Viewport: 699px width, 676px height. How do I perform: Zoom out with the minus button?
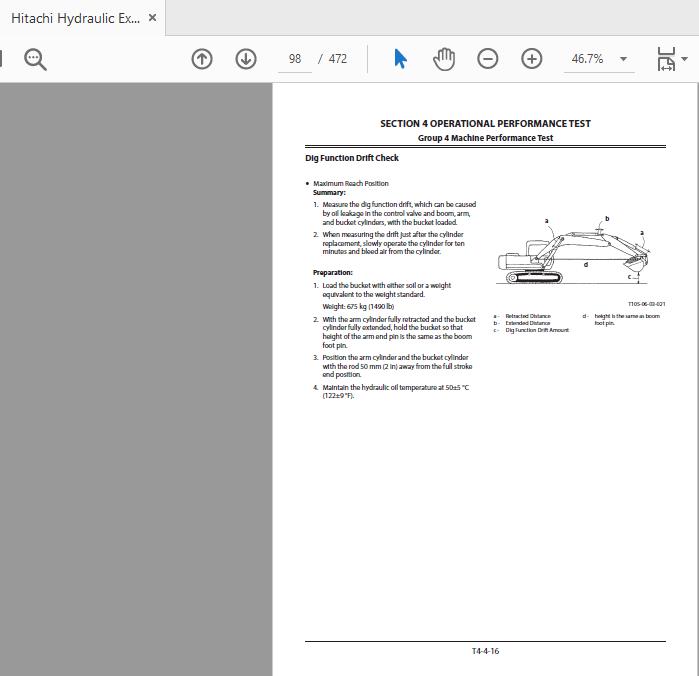488,59
